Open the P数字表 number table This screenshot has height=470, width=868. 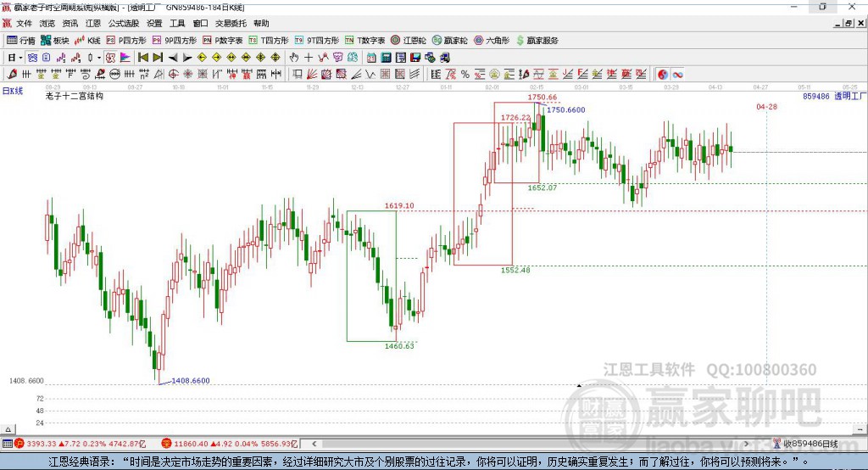coord(223,41)
